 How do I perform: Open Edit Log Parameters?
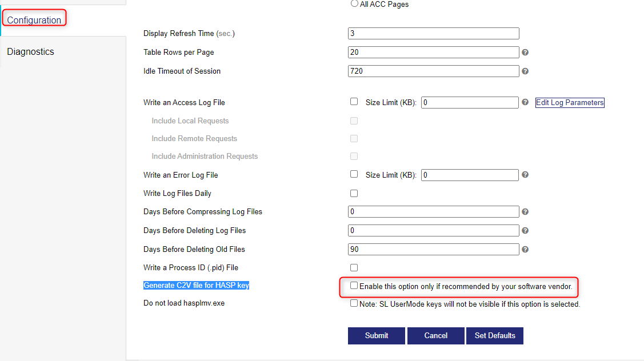(570, 103)
